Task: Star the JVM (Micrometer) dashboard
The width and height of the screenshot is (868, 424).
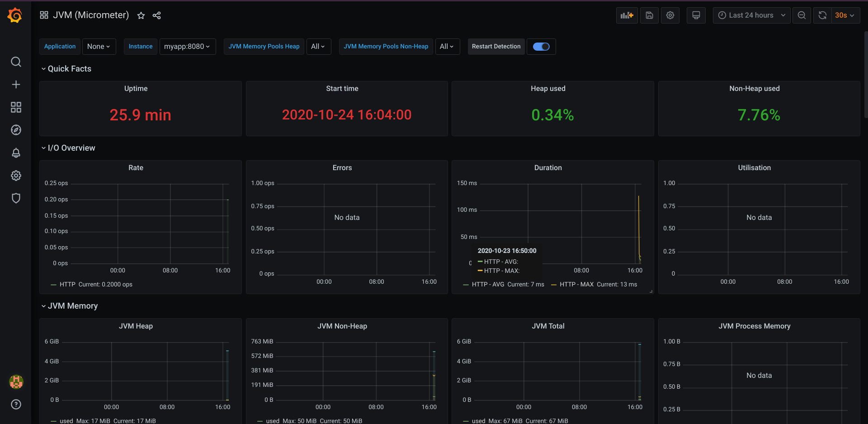Action: coord(141,15)
